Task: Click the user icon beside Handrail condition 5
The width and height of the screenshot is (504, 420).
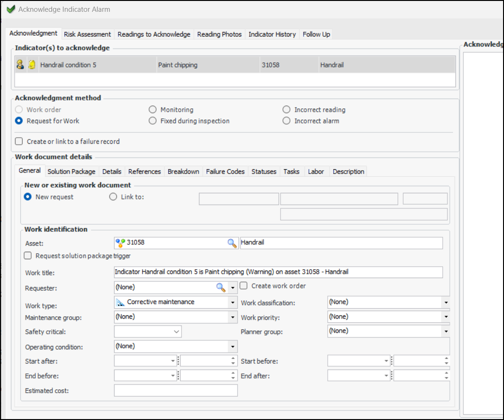Action: pos(20,65)
